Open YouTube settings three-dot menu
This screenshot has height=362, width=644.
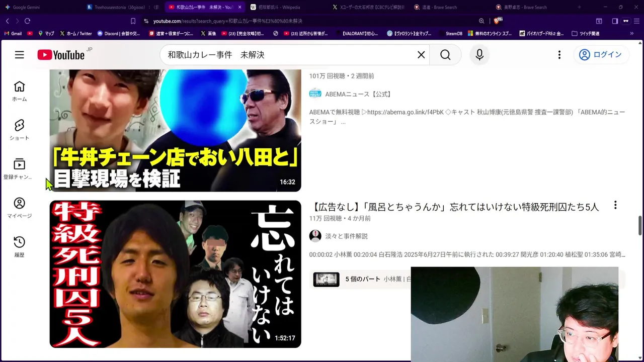click(x=559, y=55)
